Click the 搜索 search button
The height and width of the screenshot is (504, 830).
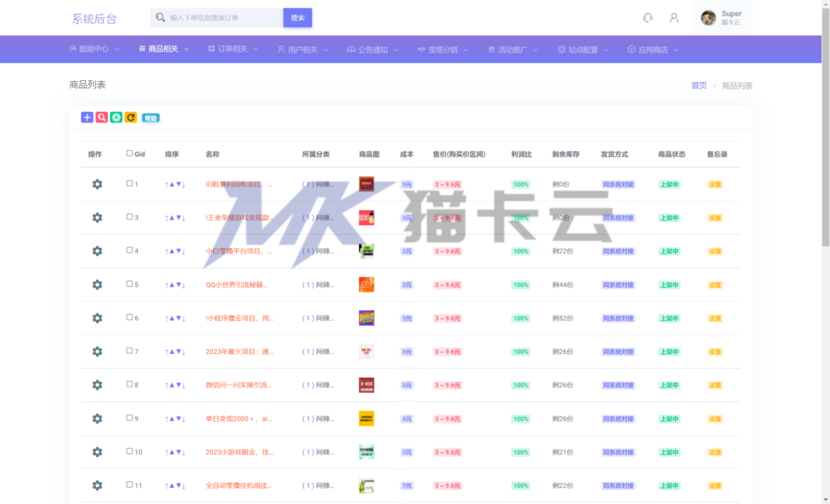(297, 18)
